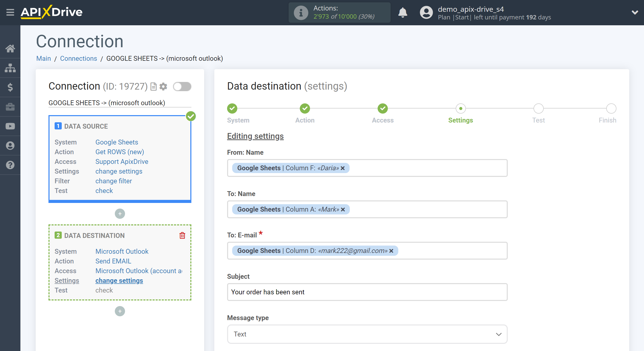644x351 pixels.
Task: Go to Home in sidebar
Action: point(10,49)
